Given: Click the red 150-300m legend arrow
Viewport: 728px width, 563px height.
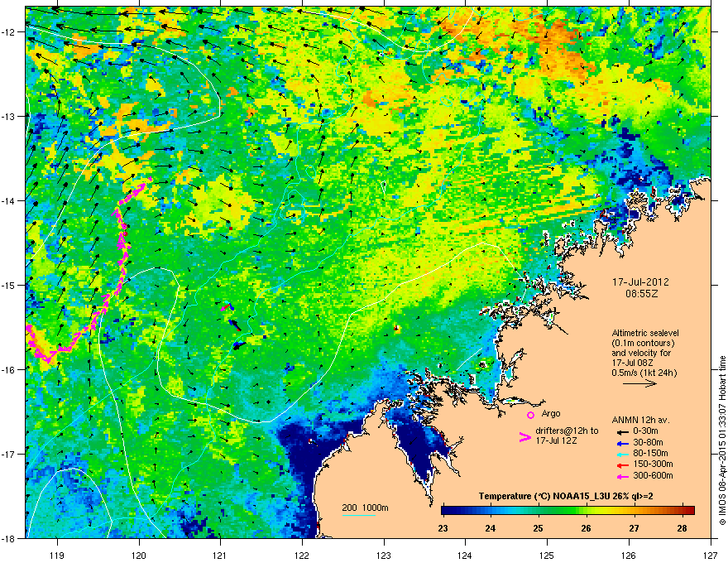Looking at the screenshot, I should (623, 465).
